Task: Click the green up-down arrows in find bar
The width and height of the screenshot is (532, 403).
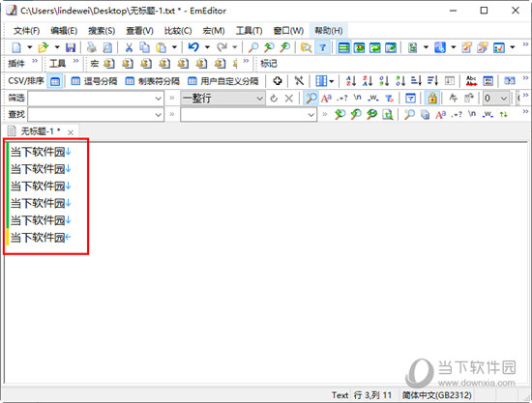Action: [504, 115]
